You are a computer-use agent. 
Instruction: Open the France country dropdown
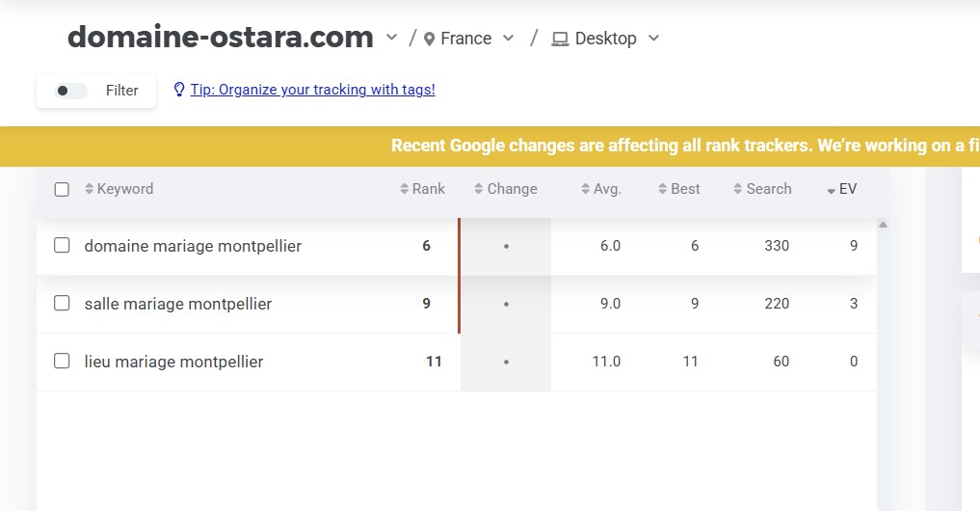click(x=509, y=39)
